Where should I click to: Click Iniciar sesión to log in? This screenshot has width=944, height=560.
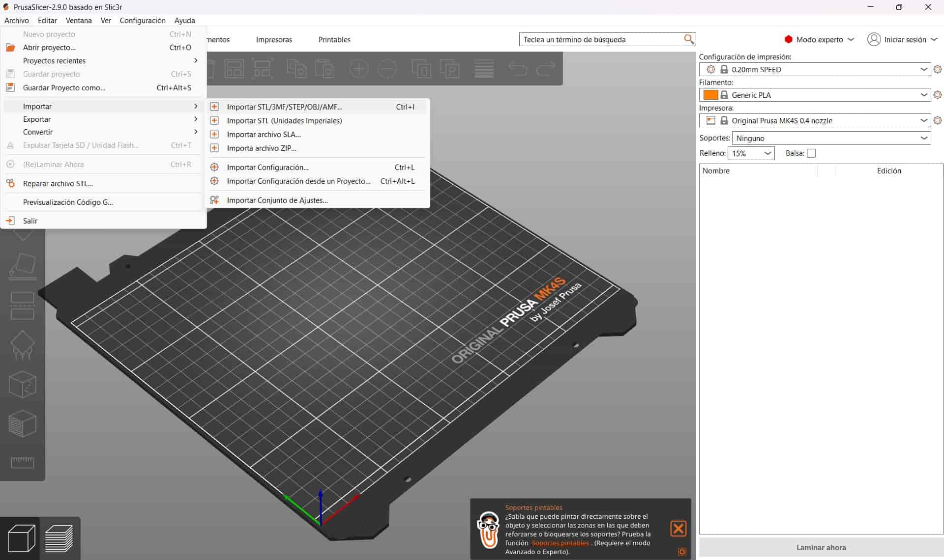905,39
